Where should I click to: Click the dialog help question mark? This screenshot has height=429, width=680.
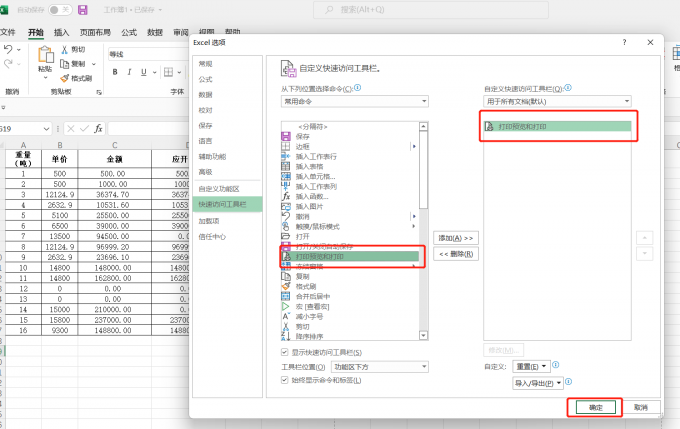pyautogui.click(x=624, y=42)
